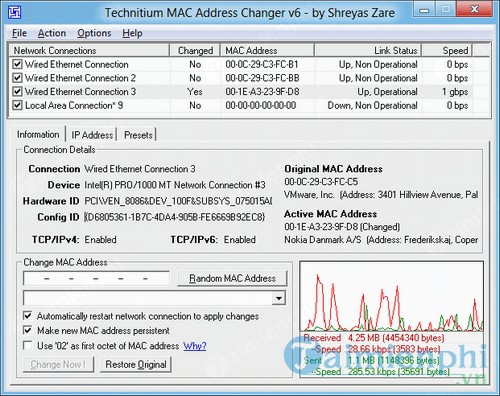Open the File menu
The width and height of the screenshot is (500, 396).
coord(19,33)
